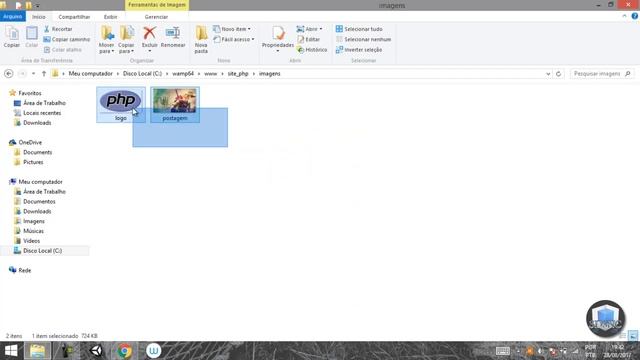Navigate to site_php in breadcrumb
Image resolution: width=640 pixels, height=360 pixels.
[238, 73]
